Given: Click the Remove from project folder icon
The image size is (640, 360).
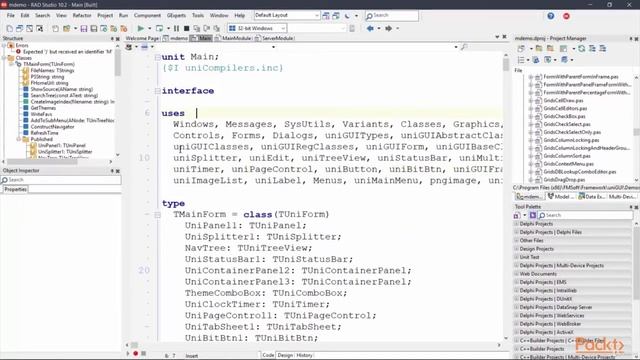Looking at the screenshot, I should point(550,49).
